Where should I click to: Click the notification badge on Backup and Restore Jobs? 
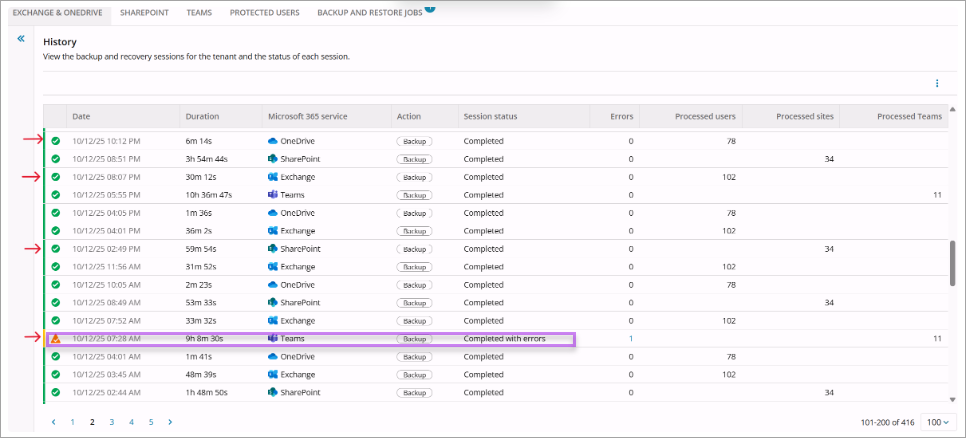pyautogui.click(x=429, y=8)
